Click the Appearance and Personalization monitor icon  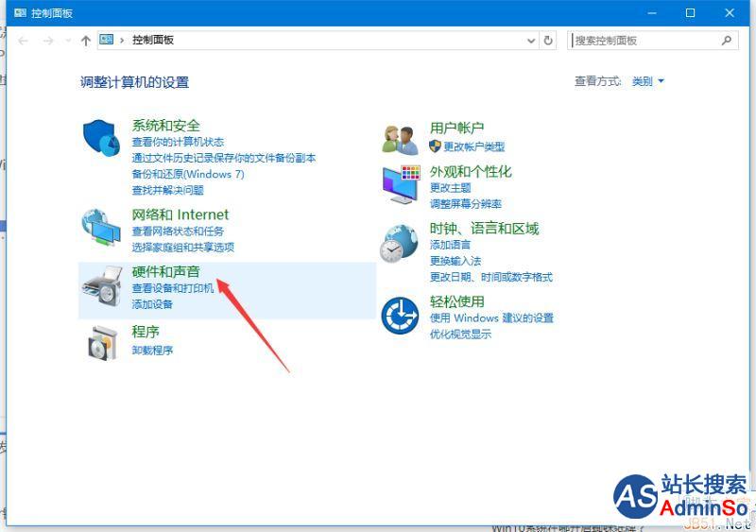pos(401,184)
